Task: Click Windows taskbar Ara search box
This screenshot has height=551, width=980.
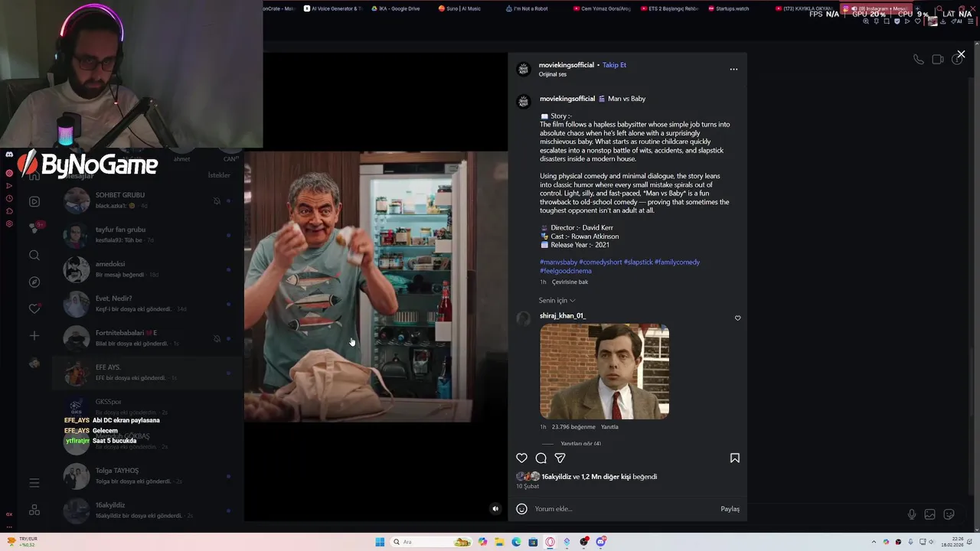Action: (431, 542)
